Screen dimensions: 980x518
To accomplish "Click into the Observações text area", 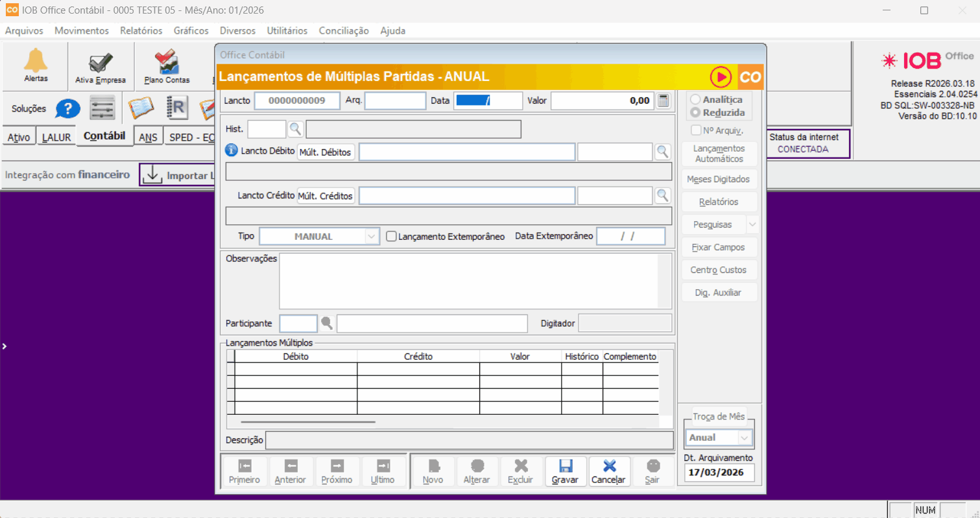I will [467, 281].
